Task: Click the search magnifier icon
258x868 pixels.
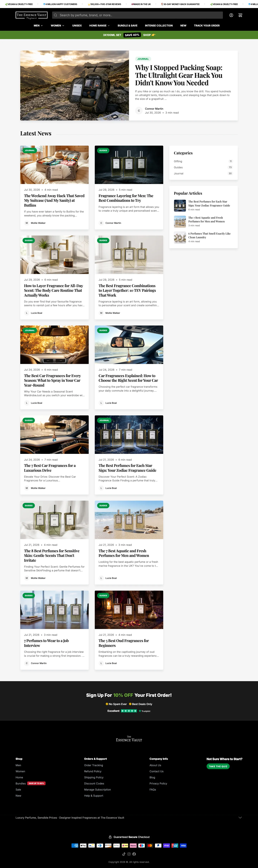Action: point(55,15)
